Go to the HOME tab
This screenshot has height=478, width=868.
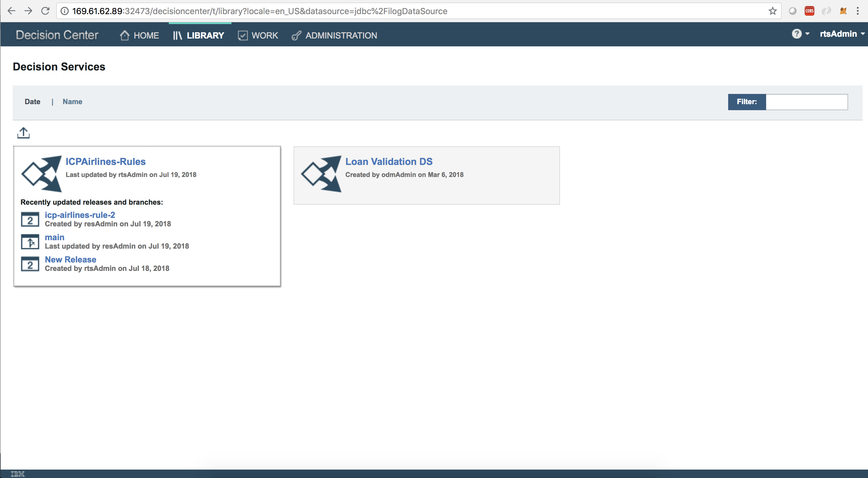140,35
